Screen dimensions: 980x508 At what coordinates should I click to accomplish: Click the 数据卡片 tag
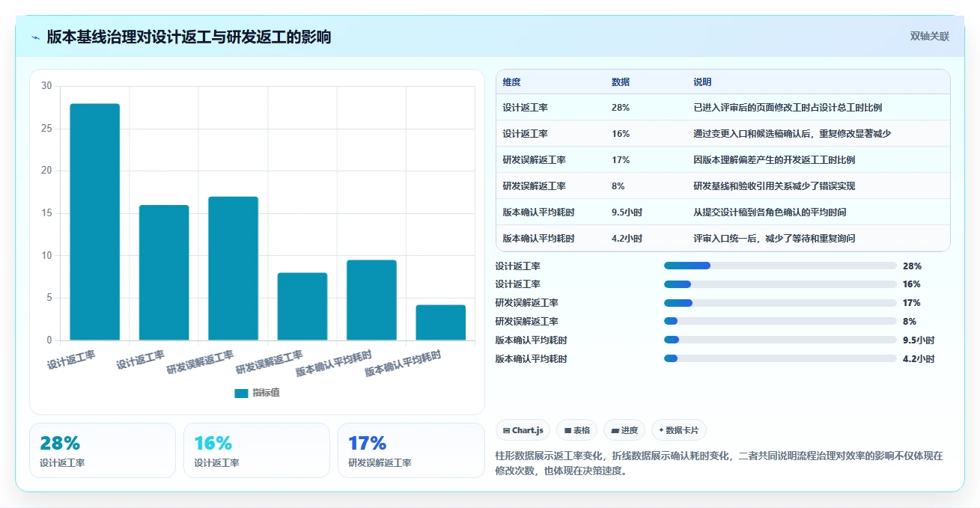point(679,430)
